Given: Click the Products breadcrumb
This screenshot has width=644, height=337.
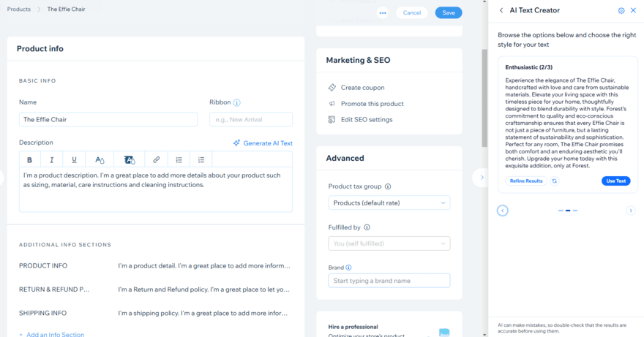Looking at the screenshot, I should 19,10.
